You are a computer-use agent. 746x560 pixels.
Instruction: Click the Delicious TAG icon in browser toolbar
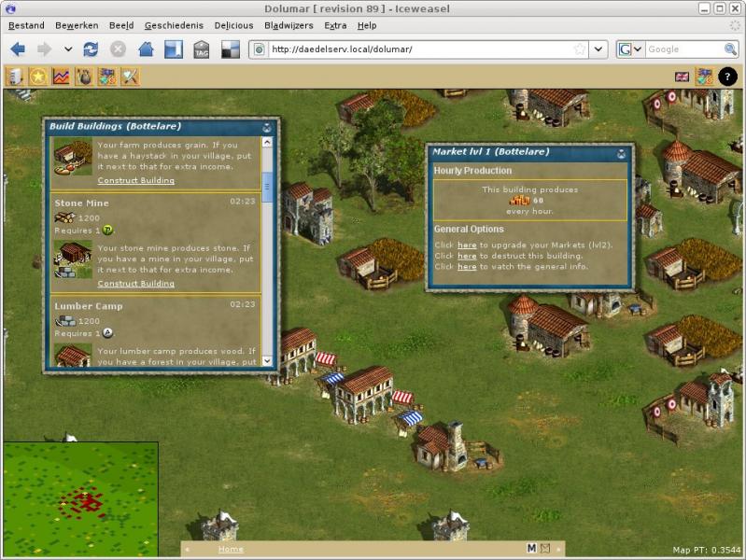coord(201,49)
